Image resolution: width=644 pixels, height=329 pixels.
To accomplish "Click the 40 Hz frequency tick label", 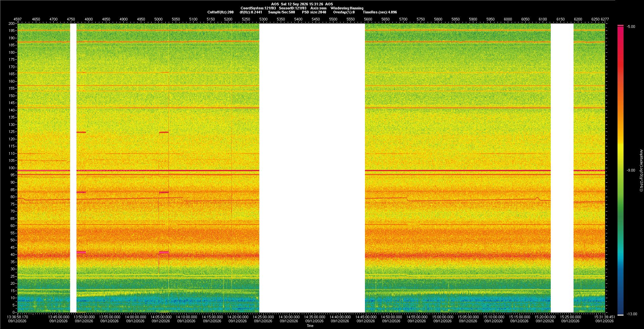I will tap(13, 254).
